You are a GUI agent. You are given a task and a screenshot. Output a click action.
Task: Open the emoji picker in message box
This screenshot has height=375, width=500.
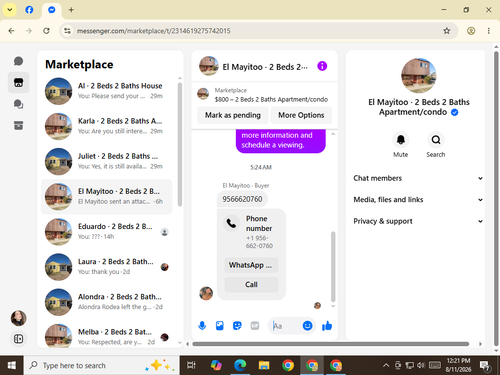click(307, 326)
